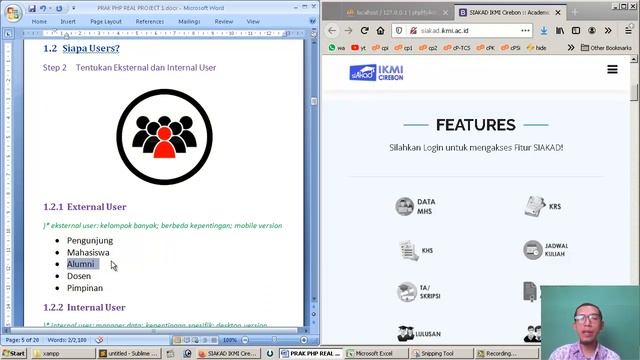
Task: Click the 'Mahasiswa' bullet text
Action: (x=88, y=252)
